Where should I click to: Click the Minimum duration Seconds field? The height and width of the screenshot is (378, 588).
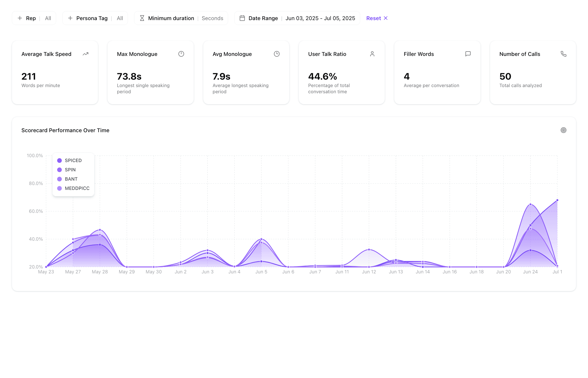212,18
